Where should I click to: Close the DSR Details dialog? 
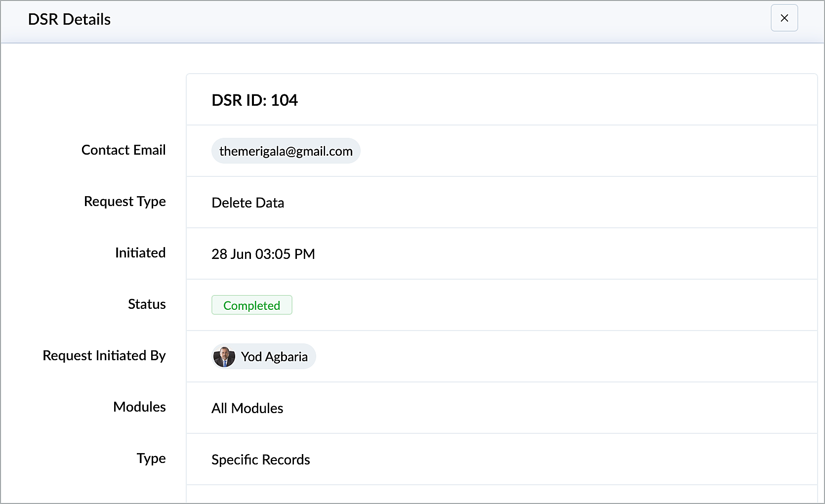(784, 18)
